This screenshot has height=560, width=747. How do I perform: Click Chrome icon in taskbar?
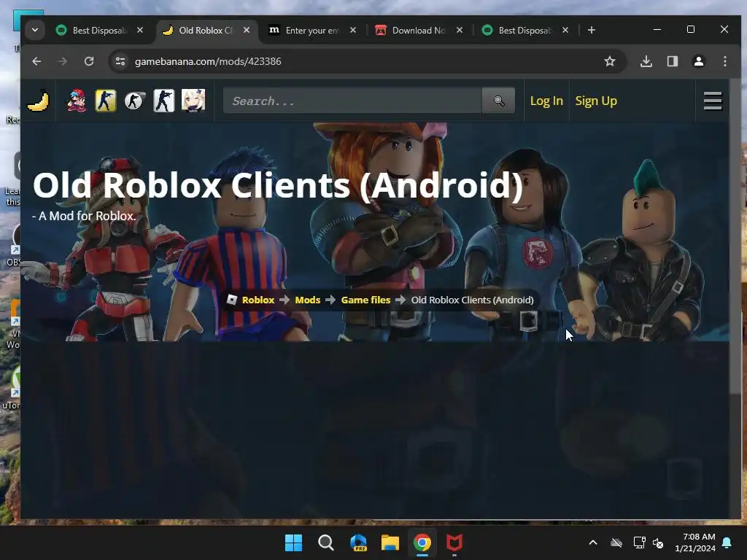point(422,542)
